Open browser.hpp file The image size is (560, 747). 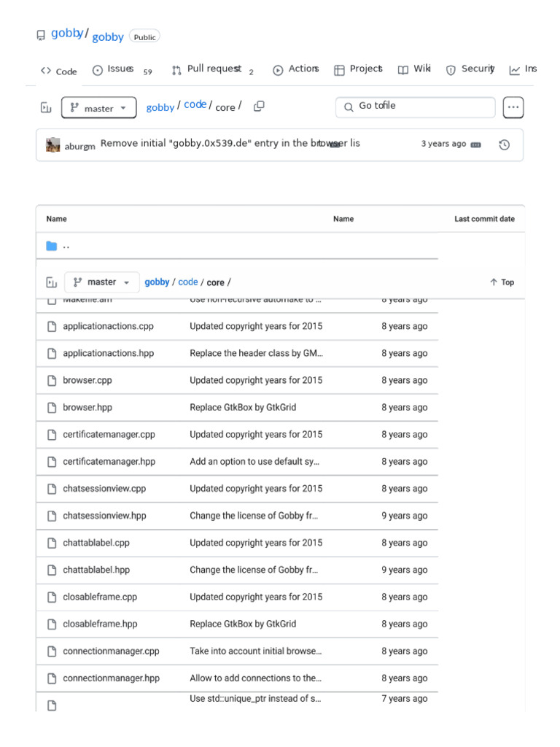(x=87, y=407)
